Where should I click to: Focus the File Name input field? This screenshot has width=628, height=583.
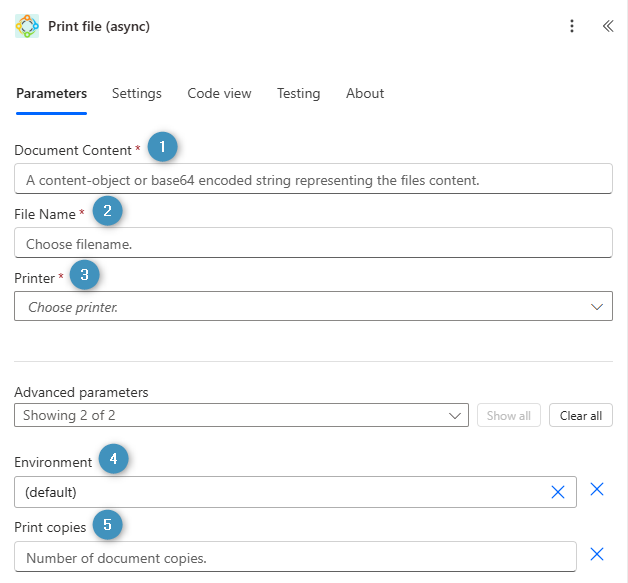click(313, 243)
